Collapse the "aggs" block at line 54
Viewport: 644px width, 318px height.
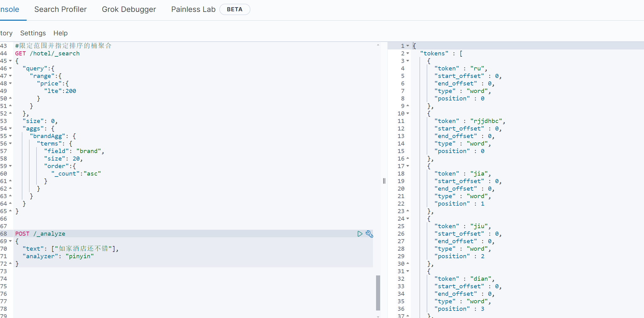(x=10, y=129)
